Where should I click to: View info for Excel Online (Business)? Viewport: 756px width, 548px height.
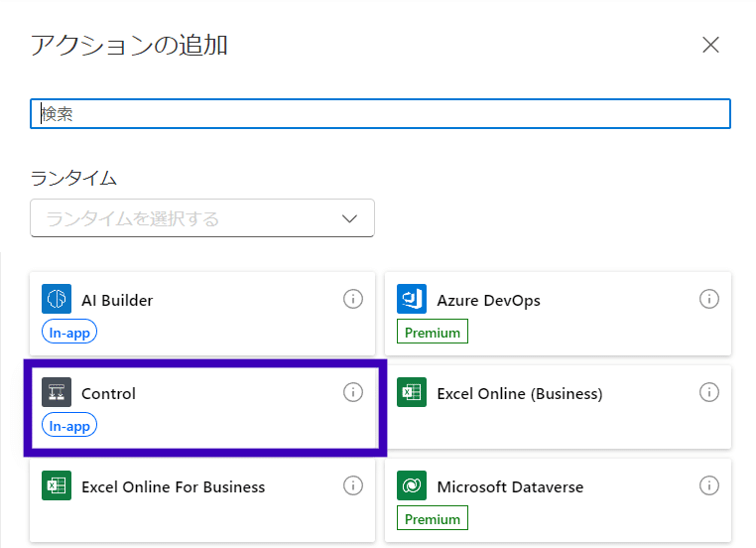click(708, 392)
